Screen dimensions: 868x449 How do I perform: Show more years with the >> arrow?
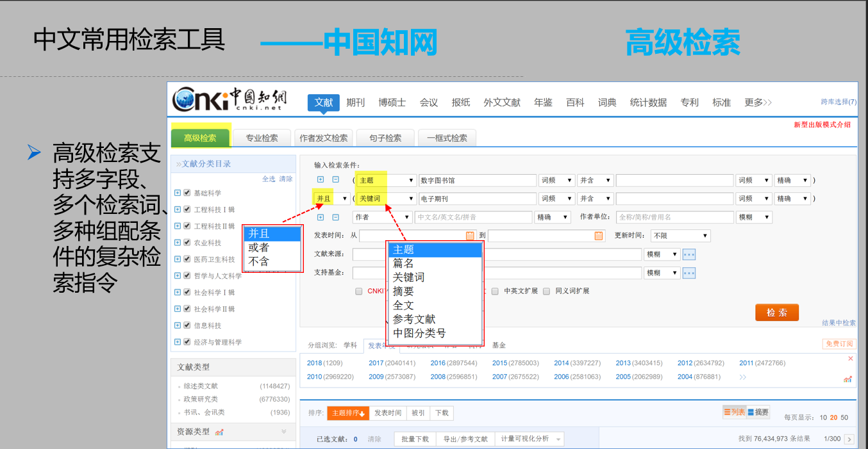point(742,377)
